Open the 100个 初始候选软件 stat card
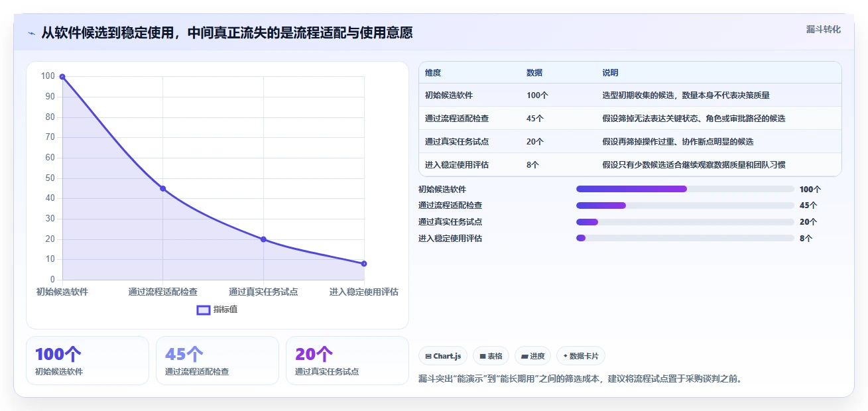The image size is (868, 411). tap(88, 361)
